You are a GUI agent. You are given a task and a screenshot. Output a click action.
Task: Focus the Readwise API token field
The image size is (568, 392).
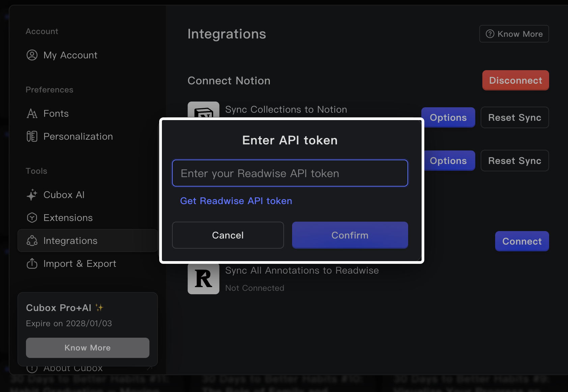[290, 173]
